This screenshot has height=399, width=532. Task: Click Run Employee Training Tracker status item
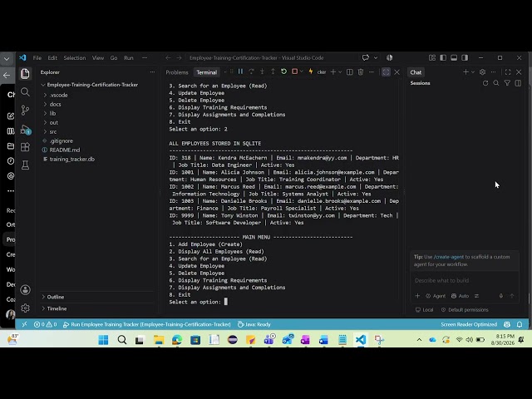click(x=147, y=324)
